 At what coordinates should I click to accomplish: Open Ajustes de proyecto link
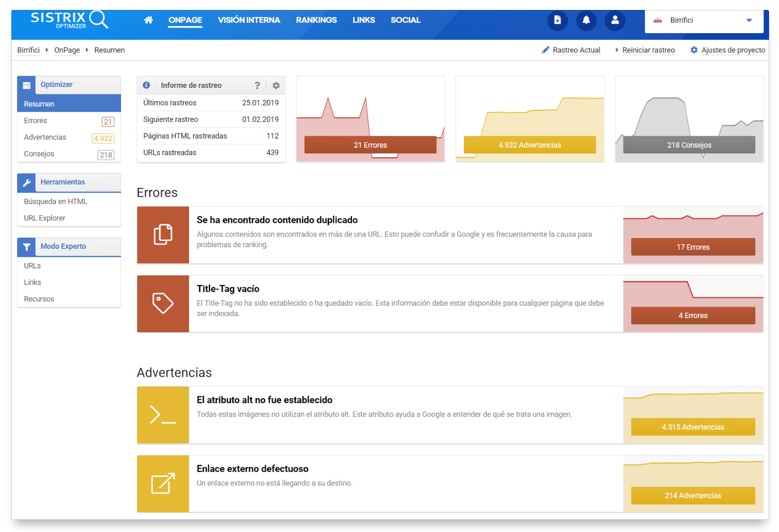point(733,50)
